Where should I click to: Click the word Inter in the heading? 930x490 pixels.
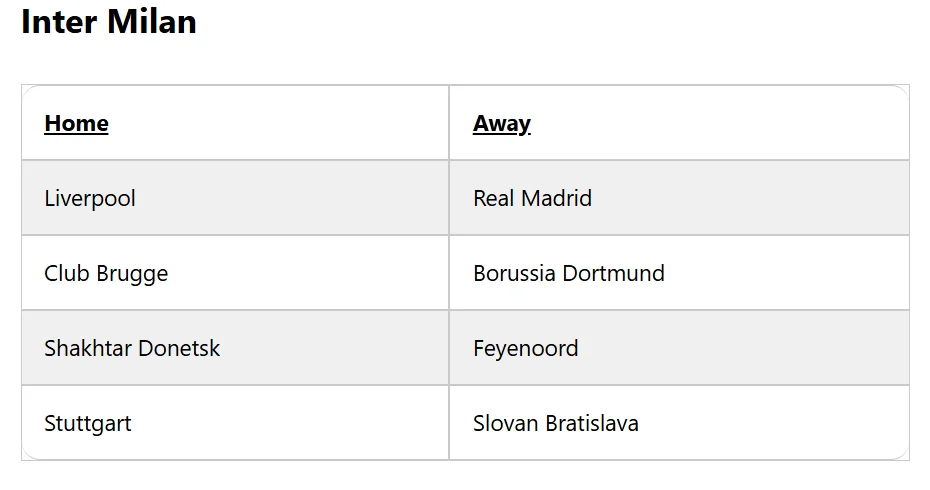click(x=59, y=21)
